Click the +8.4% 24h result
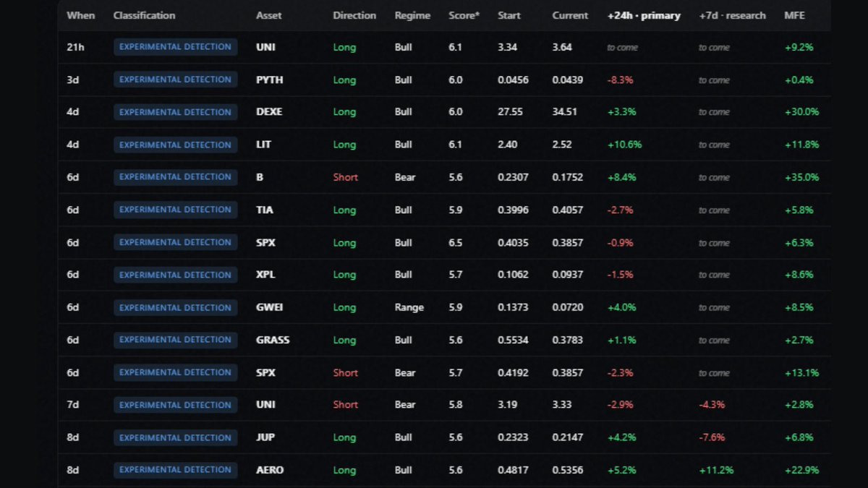The width and height of the screenshot is (868, 488). [622, 177]
